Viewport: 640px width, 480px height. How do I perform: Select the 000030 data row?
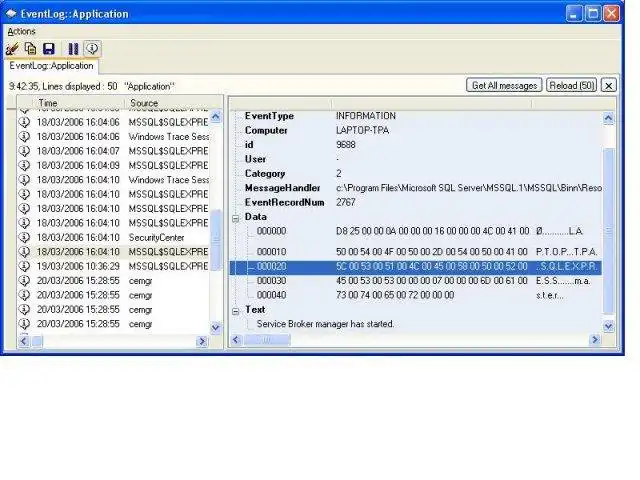[x=416, y=281]
